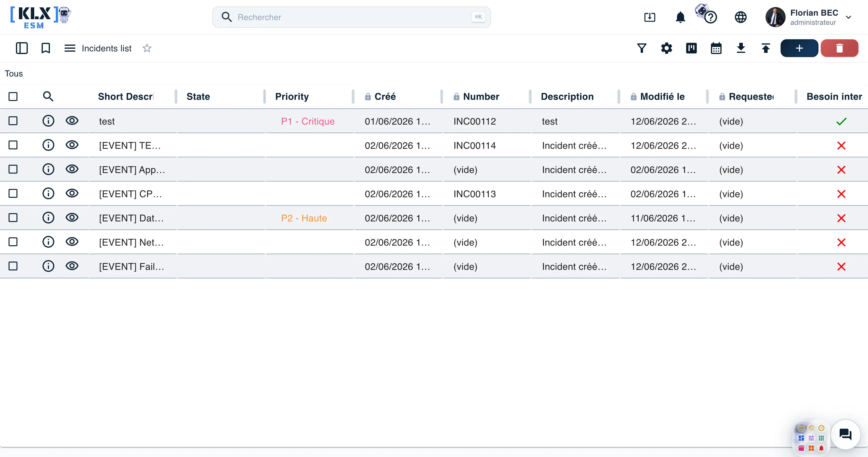Image resolution: width=868 pixels, height=457 pixels.
Task: Click the download export icon
Action: click(x=741, y=48)
